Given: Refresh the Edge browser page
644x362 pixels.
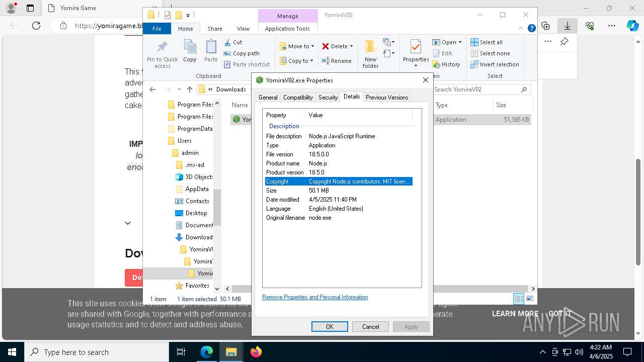Looking at the screenshot, I should click(x=36, y=26).
